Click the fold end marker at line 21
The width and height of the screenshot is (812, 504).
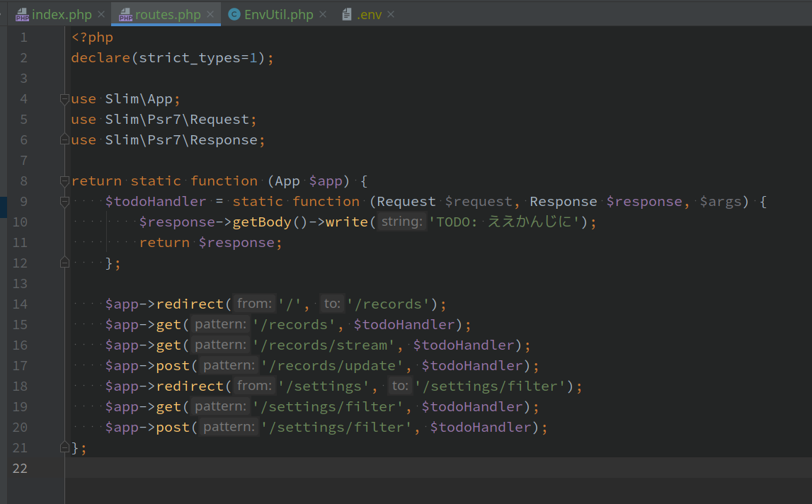(65, 447)
